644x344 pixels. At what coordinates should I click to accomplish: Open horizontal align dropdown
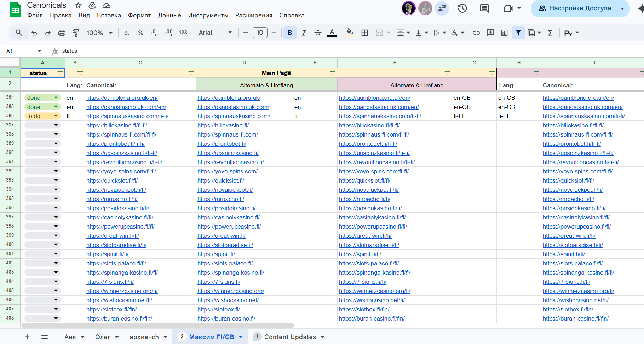point(403,33)
